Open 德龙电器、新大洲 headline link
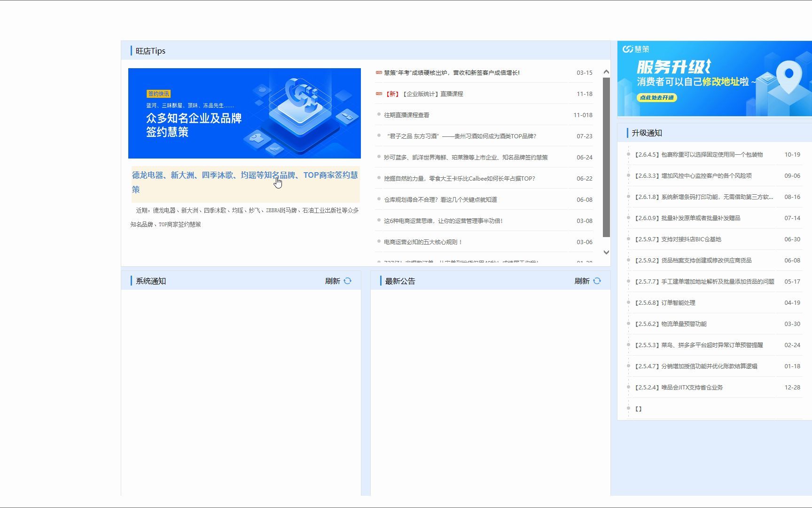 [x=245, y=182]
